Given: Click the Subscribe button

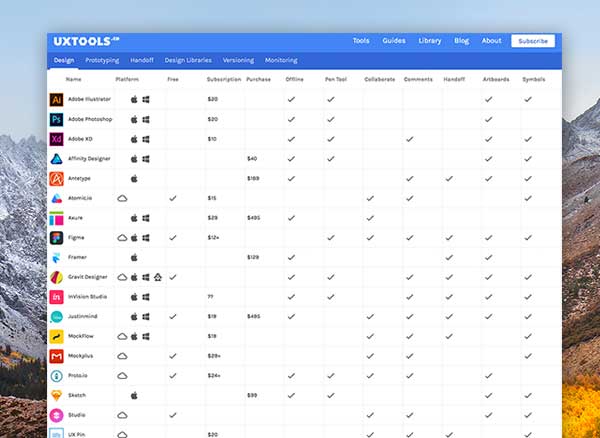Looking at the screenshot, I should coord(533,41).
